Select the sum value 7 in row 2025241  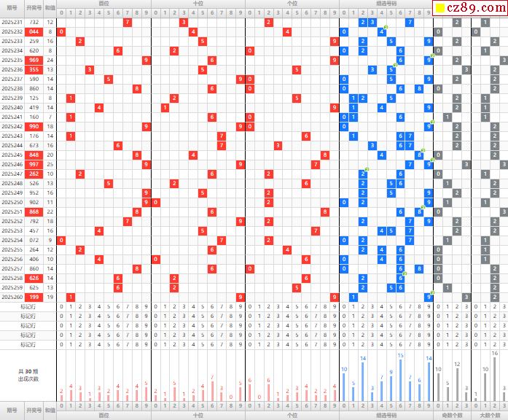[50, 117]
